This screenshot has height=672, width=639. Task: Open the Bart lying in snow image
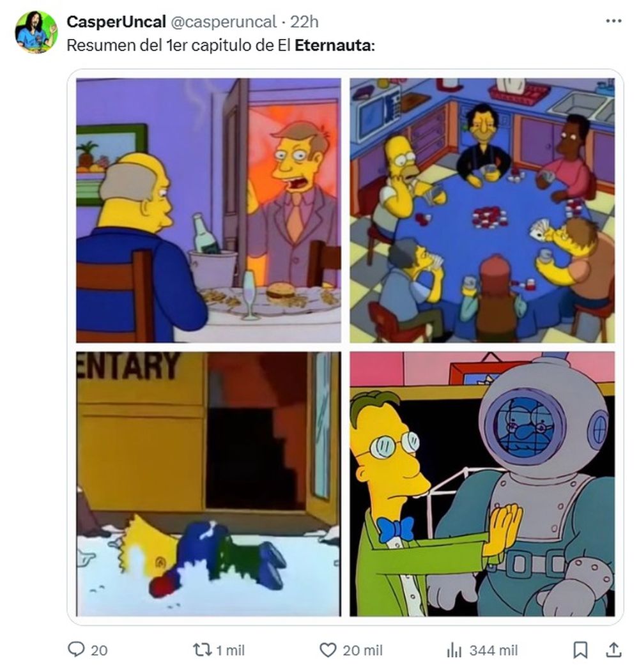[x=208, y=484]
